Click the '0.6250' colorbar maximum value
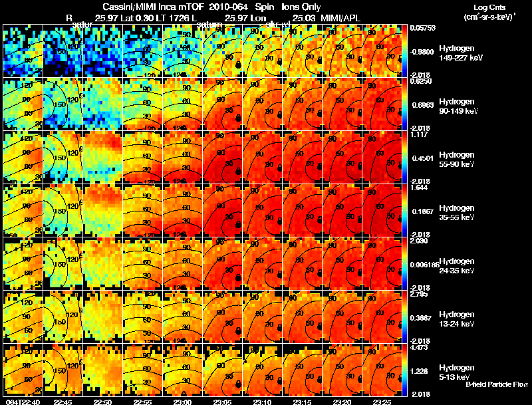 click(421, 81)
